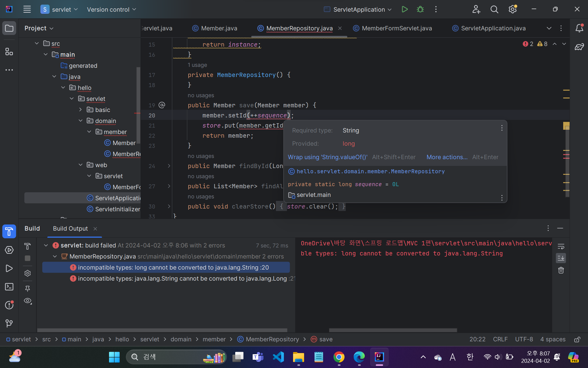The image size is (588, 368).
Task: Toggle the Project tool window folder icon
Action: (9, 28)
